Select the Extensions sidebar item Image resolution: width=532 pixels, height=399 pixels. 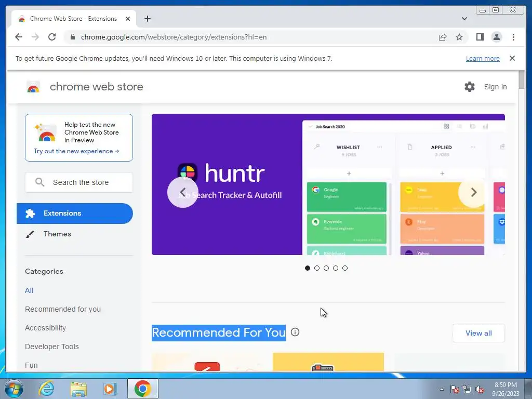75,214
